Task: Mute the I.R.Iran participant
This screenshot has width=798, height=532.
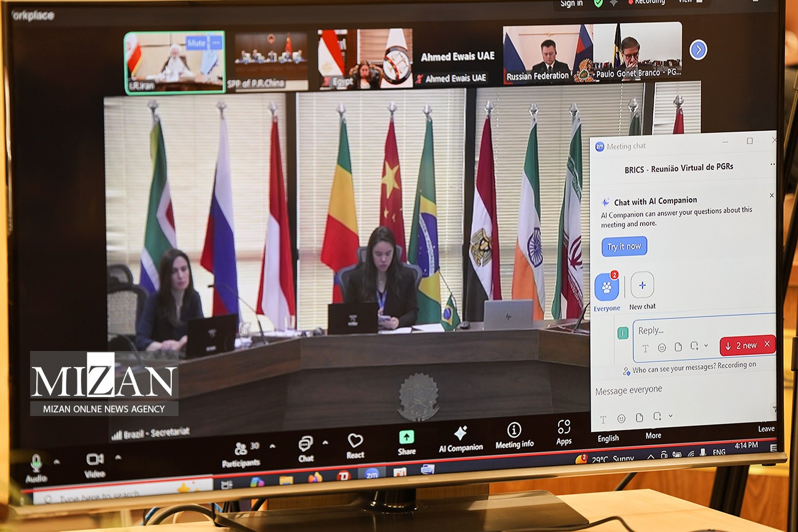Action: [196, 43]
